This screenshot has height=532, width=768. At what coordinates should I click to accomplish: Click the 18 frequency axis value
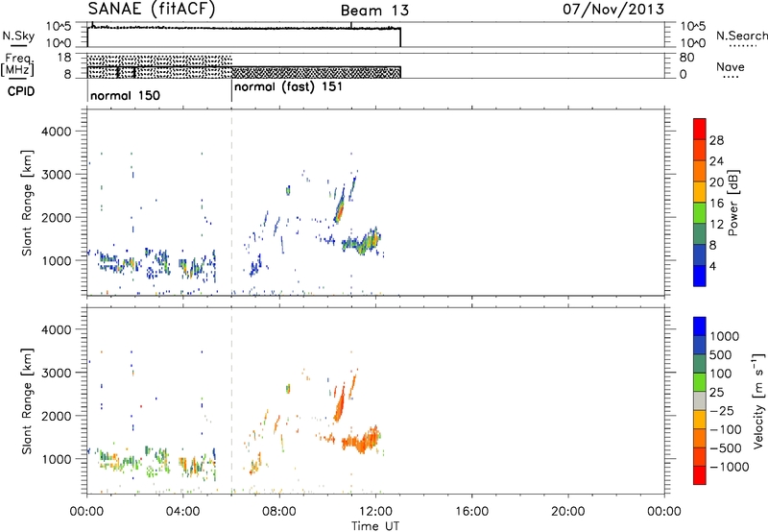coord(64,58)
